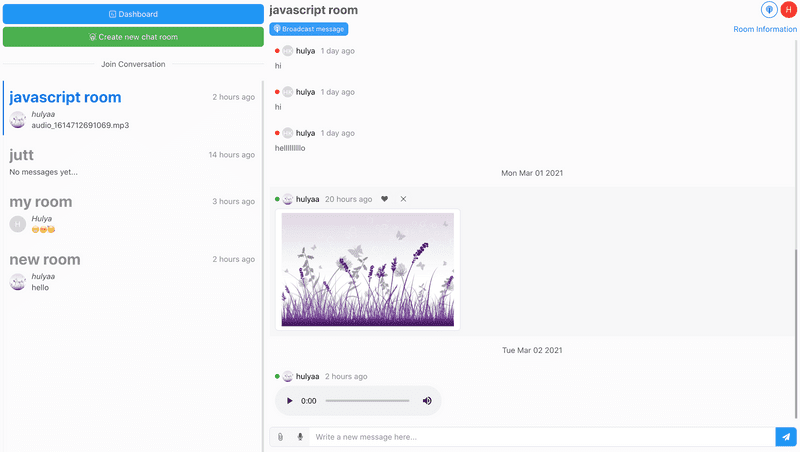Select the javascript room conversation
Screen dimensions: 800x452
(130, 108)
